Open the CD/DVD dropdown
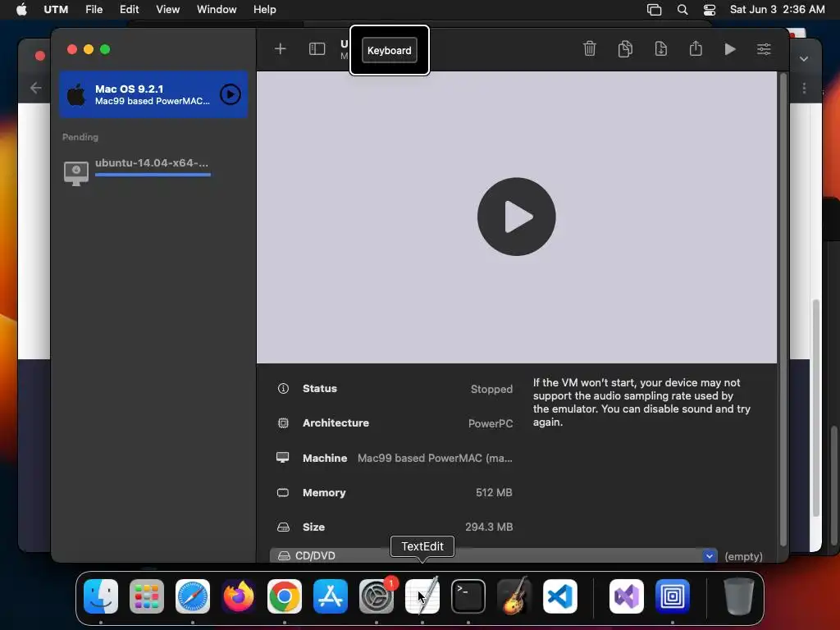 point(710,555)
